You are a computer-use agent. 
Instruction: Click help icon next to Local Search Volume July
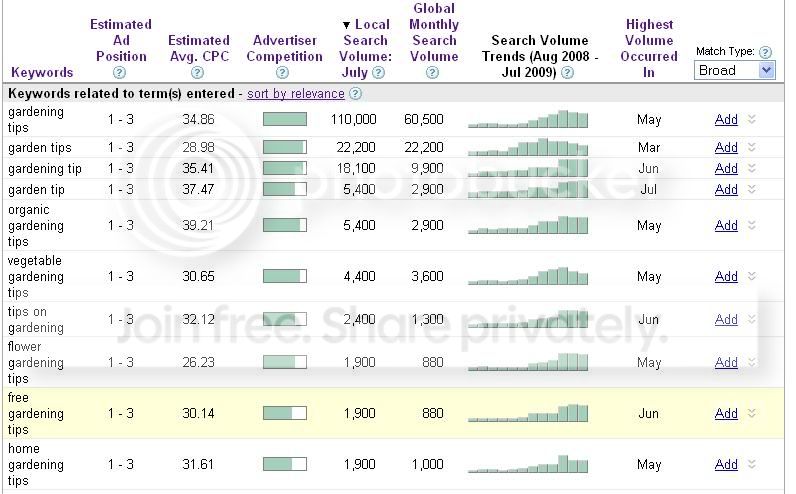tap(378, 73)
